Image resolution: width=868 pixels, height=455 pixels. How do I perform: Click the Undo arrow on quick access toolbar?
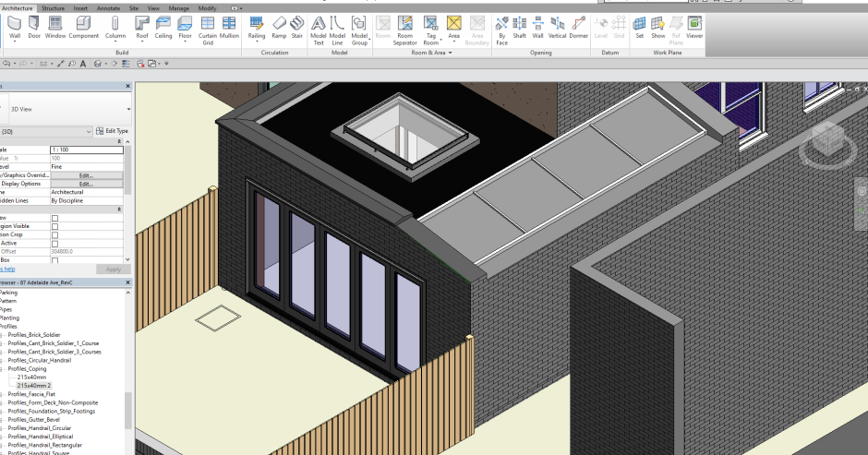[x=6, y=64]
